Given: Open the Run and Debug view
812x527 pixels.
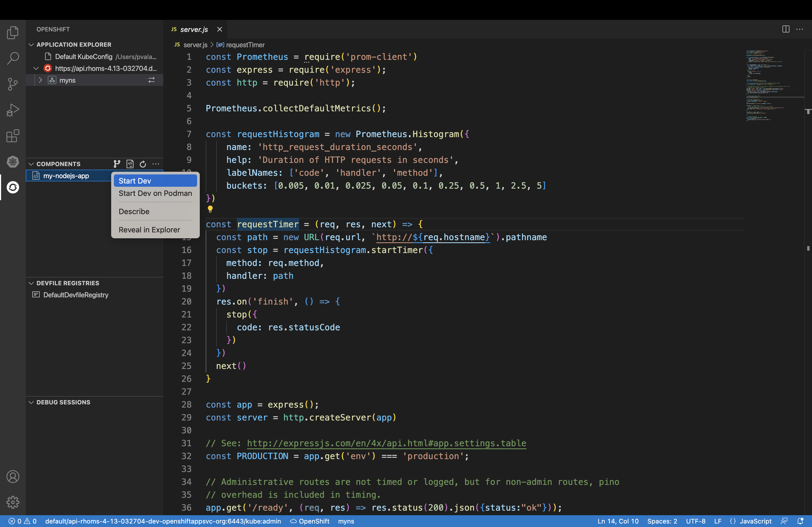Looking at the screenshot, I should tap(13, 110).
